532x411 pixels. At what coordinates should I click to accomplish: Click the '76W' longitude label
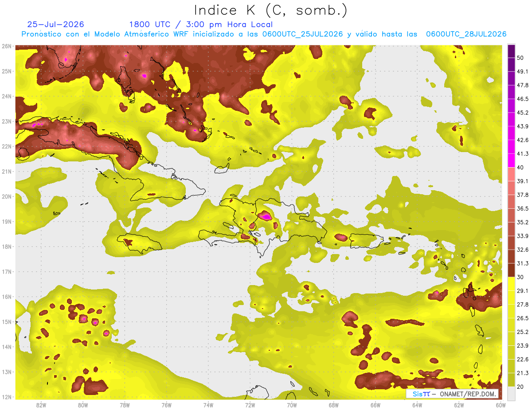[166, 405]
